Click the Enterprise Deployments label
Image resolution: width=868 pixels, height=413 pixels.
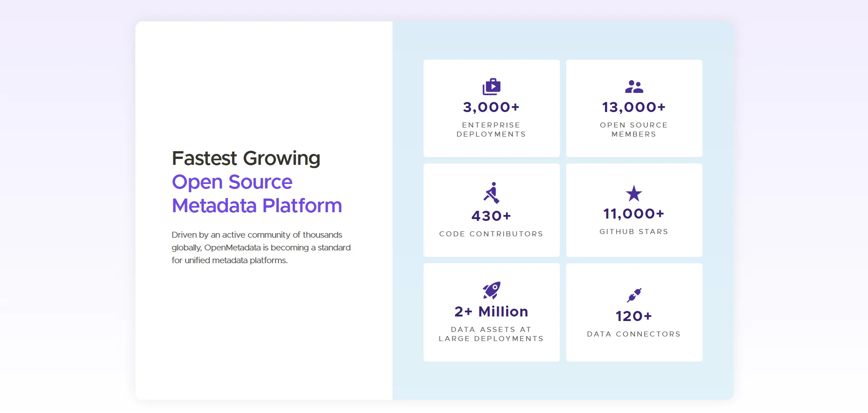[x=491, y=129]
